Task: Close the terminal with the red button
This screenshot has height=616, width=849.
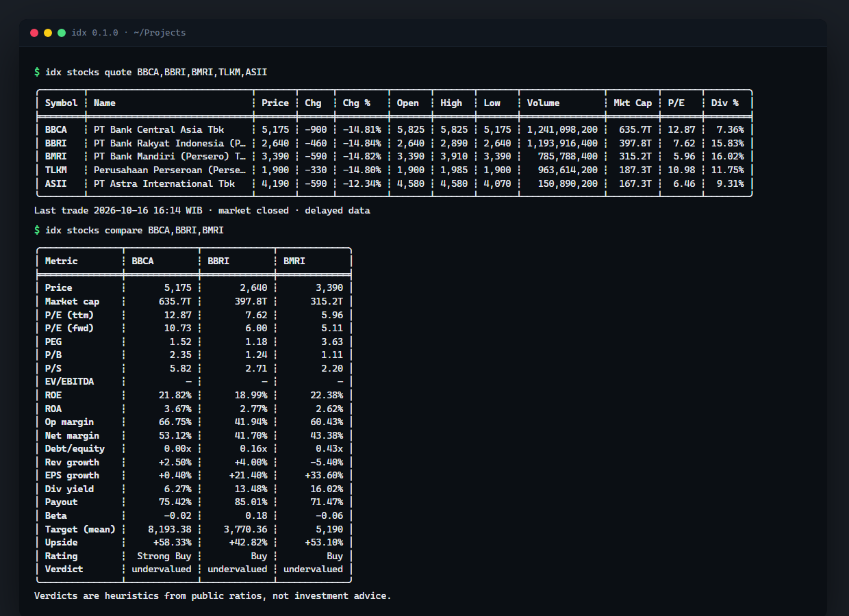Action: point(34,33)
